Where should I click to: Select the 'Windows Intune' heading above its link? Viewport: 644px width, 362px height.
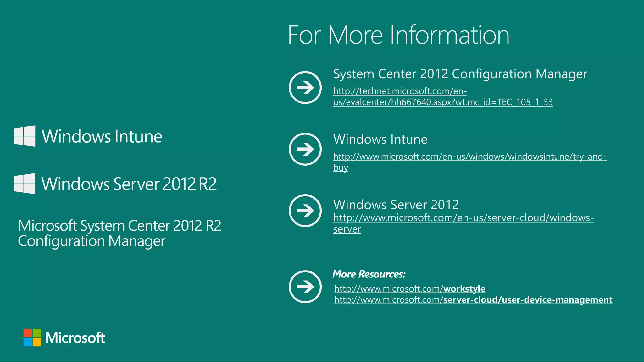(380, 139)
